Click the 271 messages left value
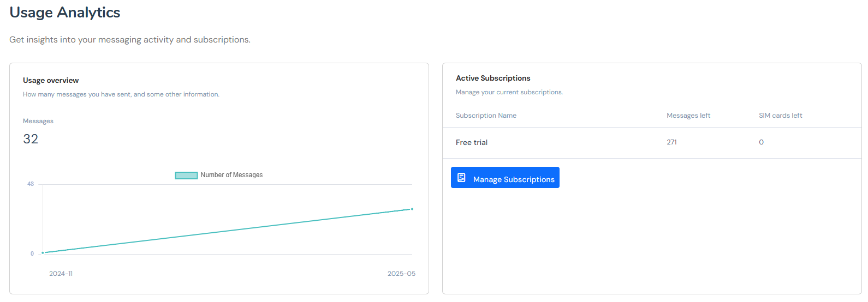The width and height of the screenshot is (868, 302). coord(671,142)
